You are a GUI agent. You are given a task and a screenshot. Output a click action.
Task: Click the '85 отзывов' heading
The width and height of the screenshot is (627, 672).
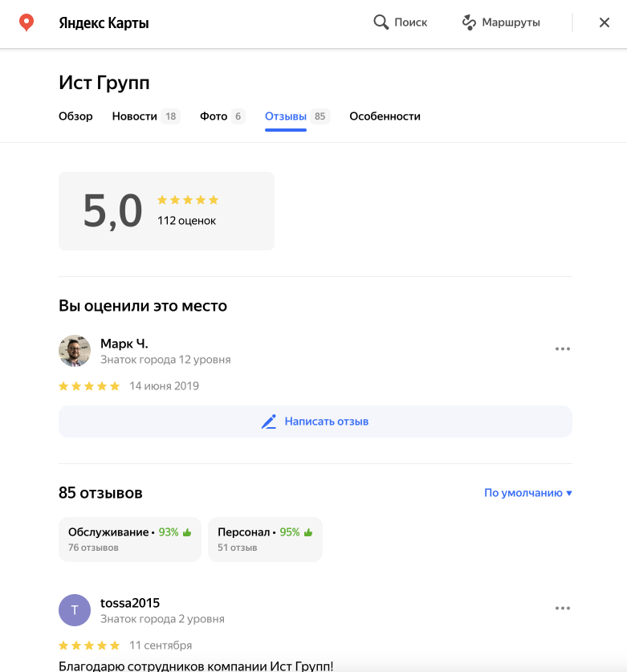coord(100,493)
